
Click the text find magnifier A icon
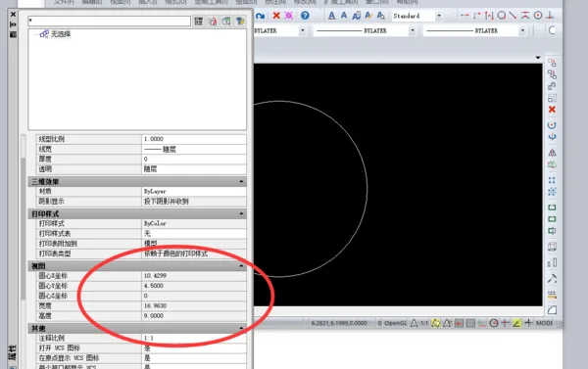coord(381,16)
